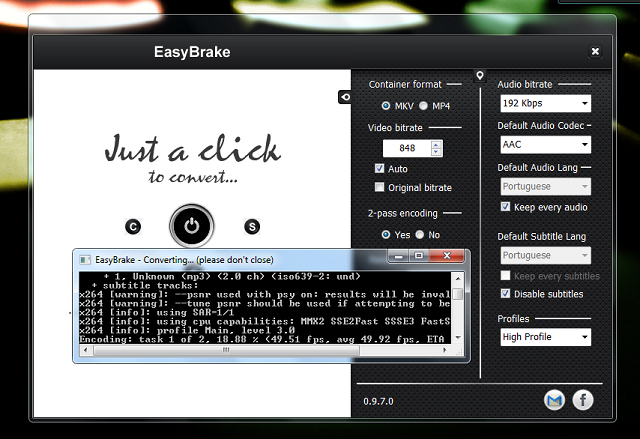Toggle the eye preview icon
The image size is (640, 439).
pyautogui.click(x=345, y=97)
